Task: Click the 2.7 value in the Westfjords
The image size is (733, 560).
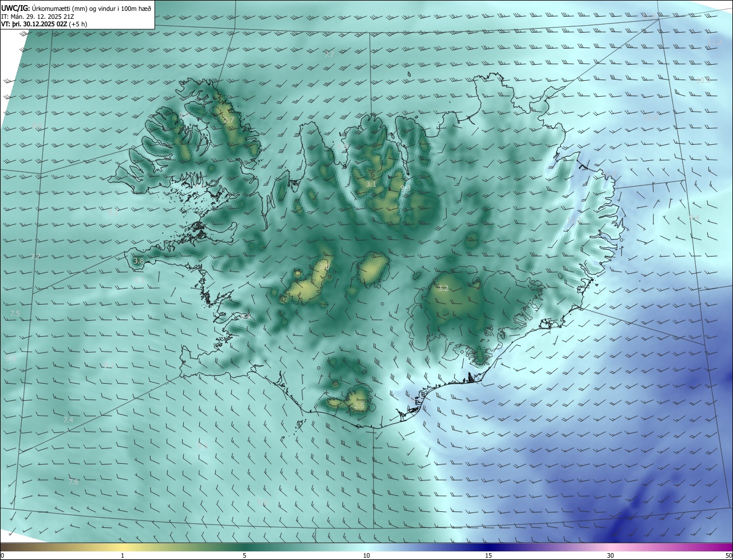Action: (x=230, y=120)
